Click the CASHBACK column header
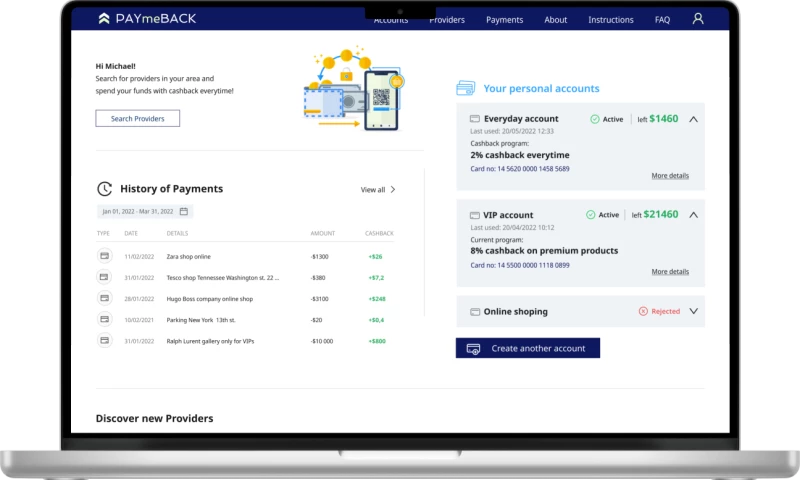Screen dimensions: 800x480 [x=379, y=233]
